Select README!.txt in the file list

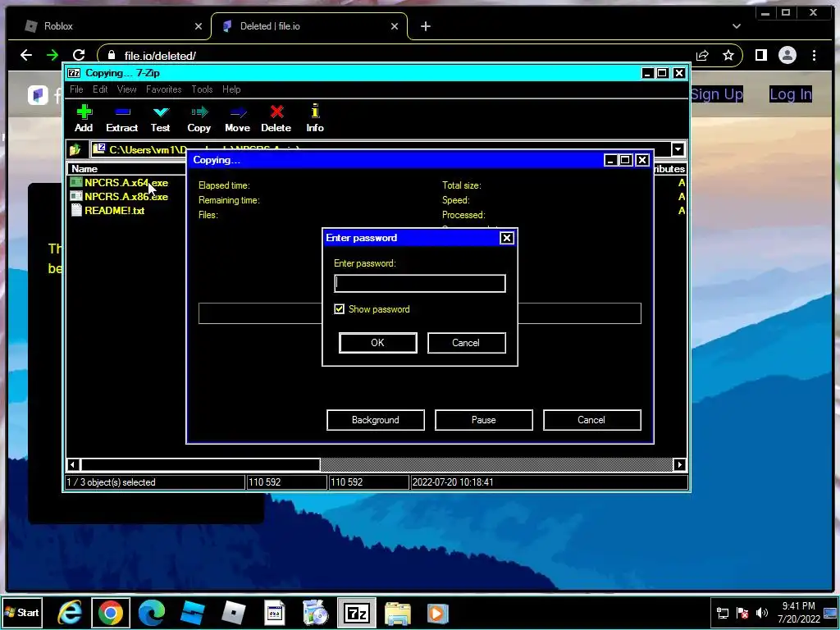coord(114,211)
